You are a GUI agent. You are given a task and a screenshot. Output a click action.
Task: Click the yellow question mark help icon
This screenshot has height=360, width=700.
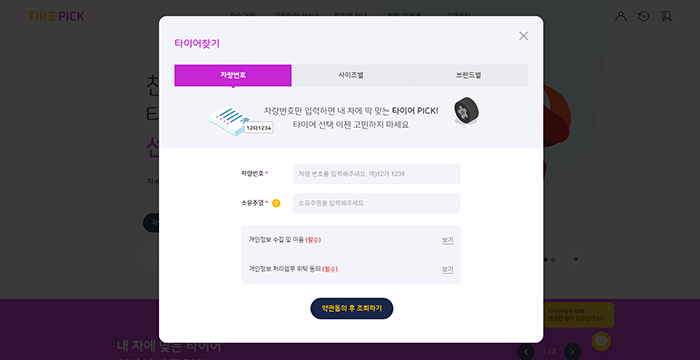[x=276, y=203]
